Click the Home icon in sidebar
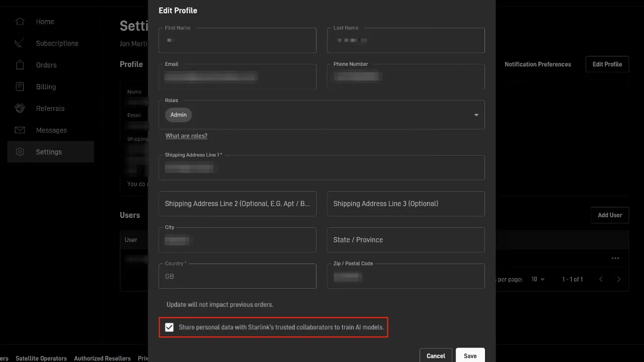This screenshot has width=644, height=362. 20,22
